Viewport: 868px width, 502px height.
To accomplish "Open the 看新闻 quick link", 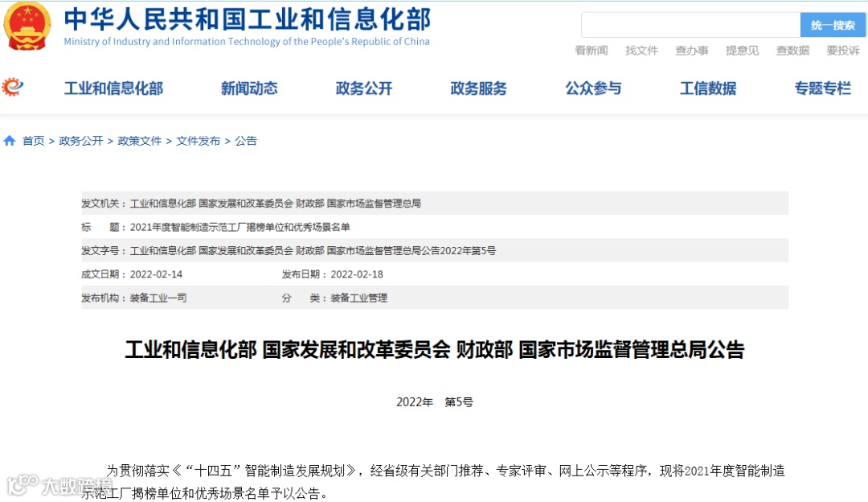I will pos(592,51).
